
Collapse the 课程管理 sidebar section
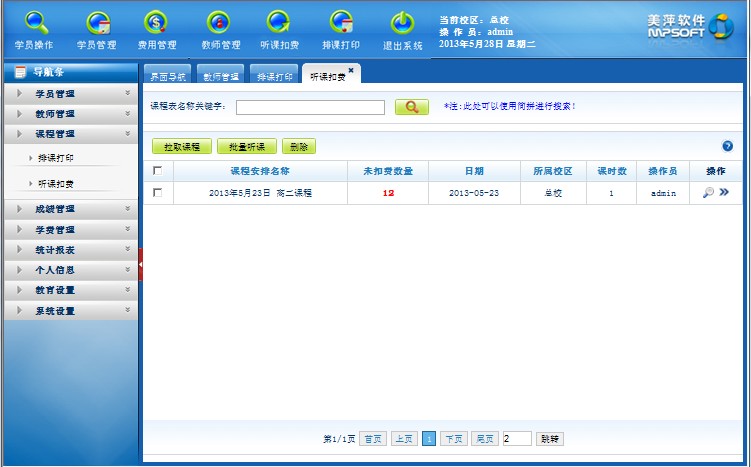tap(69, 133)
